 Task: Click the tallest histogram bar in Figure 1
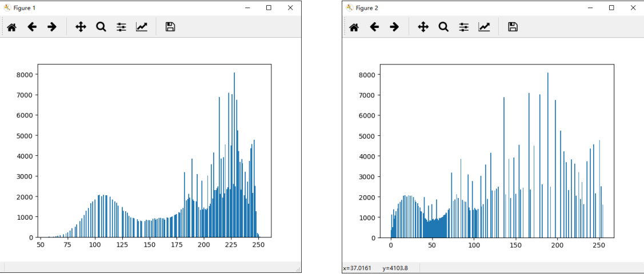point(234,155)
